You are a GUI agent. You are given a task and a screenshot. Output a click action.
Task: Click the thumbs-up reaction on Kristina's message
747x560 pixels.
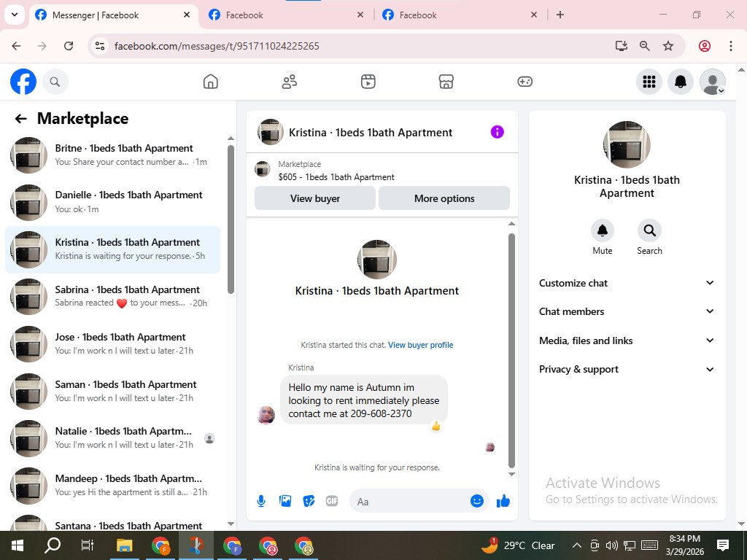click(x=436, y=426)
